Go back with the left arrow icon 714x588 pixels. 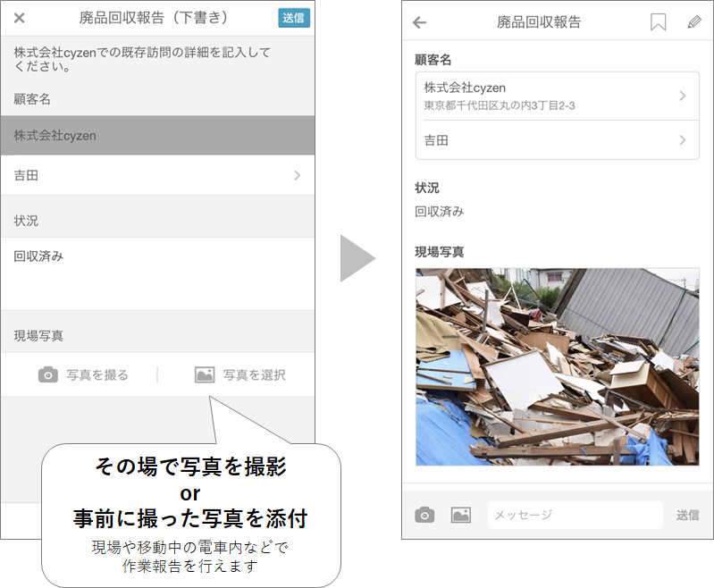[419, 22]
